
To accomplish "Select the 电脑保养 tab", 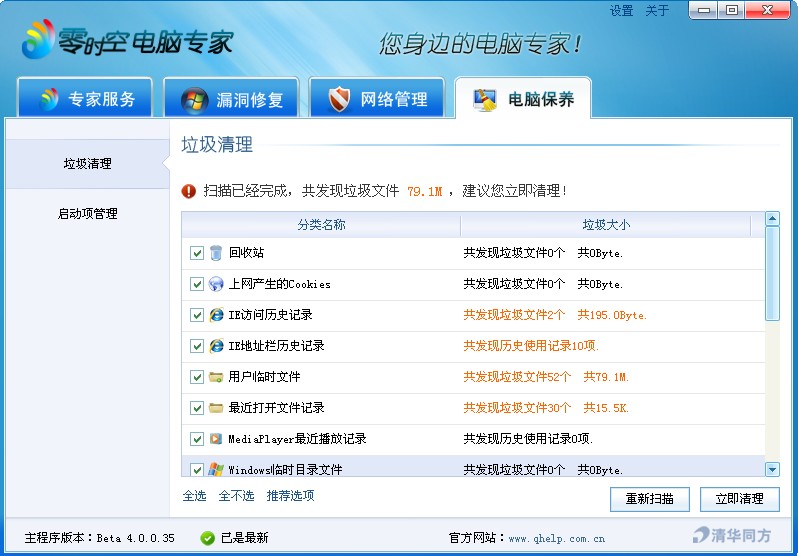I will click(x=523, y=98).
